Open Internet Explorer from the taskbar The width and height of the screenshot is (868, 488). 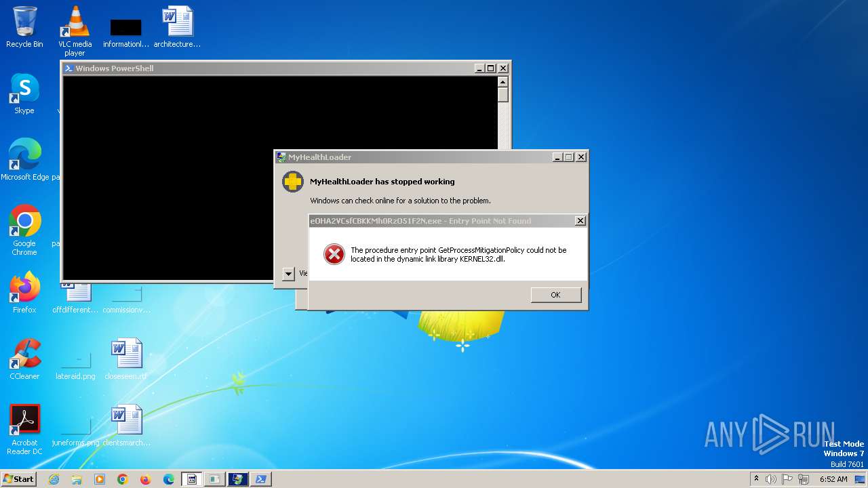tap(54, 479)
